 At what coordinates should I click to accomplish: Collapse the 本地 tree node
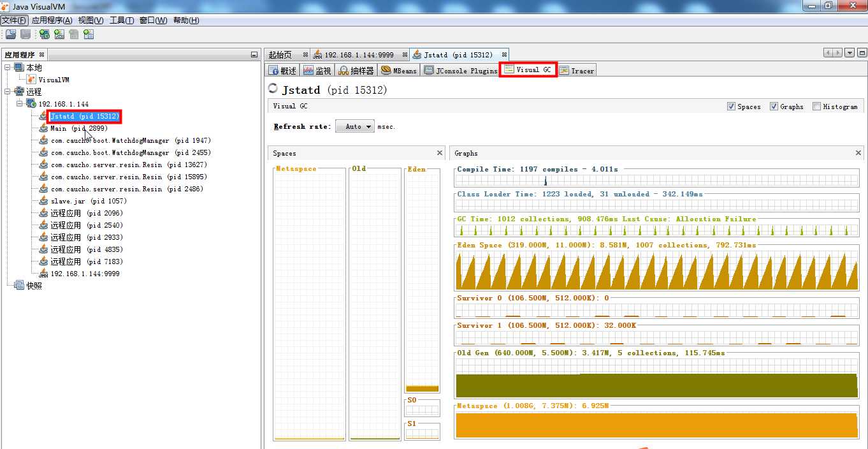point(8,68)
